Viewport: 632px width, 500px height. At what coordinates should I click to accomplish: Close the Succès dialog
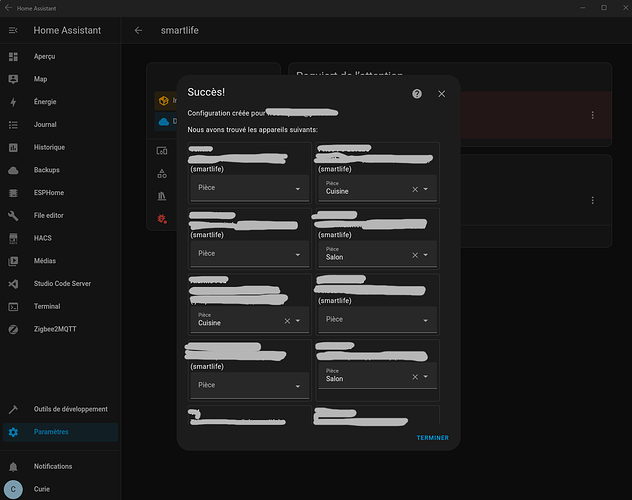(442, 94)
